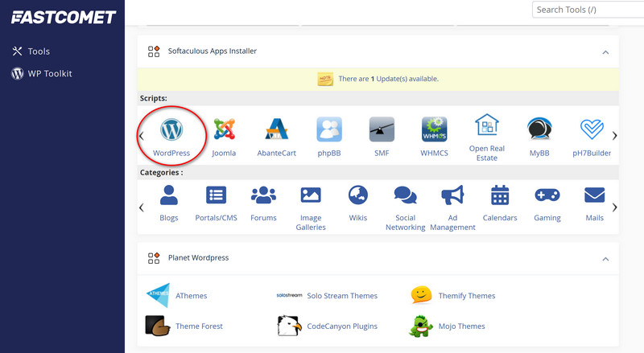Open the Blogs category icon

[x=169, y=195]
